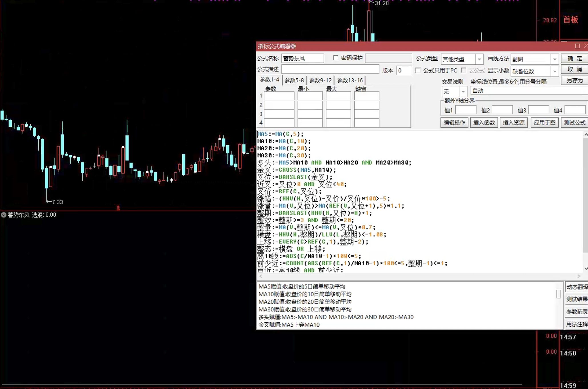Viewport: 588px width, 389px height.
Task: Click the 插入函数 button
Action: click(x=484, y=122)
